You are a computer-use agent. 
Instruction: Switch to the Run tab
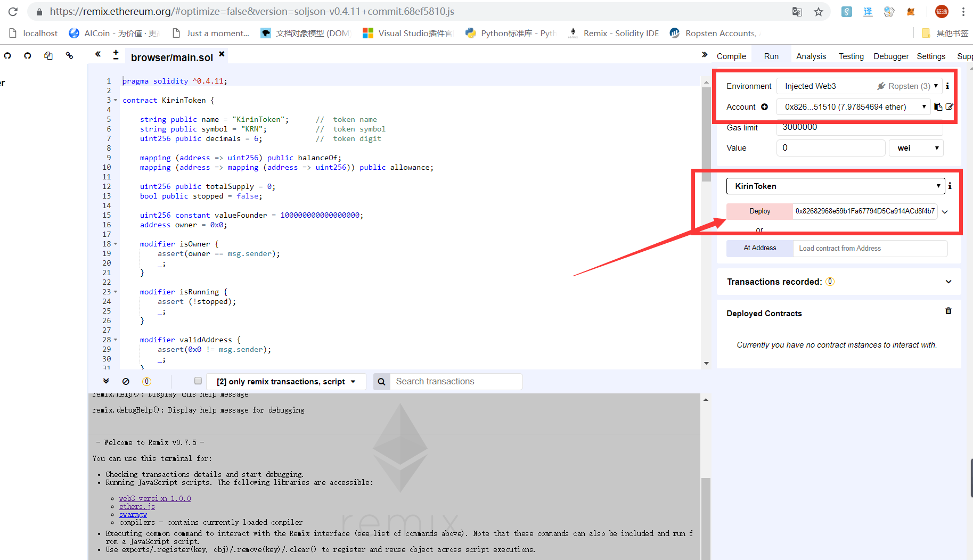[x=771, y=56]
